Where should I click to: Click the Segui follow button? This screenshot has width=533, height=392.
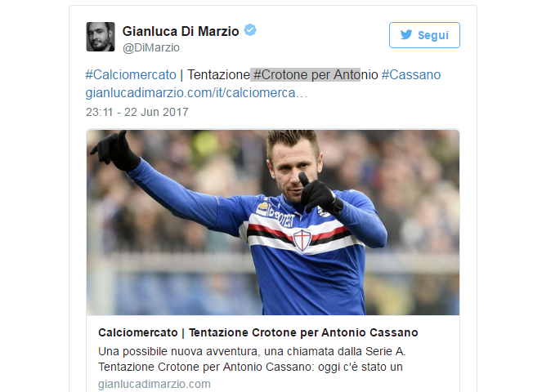click(424, 35)
